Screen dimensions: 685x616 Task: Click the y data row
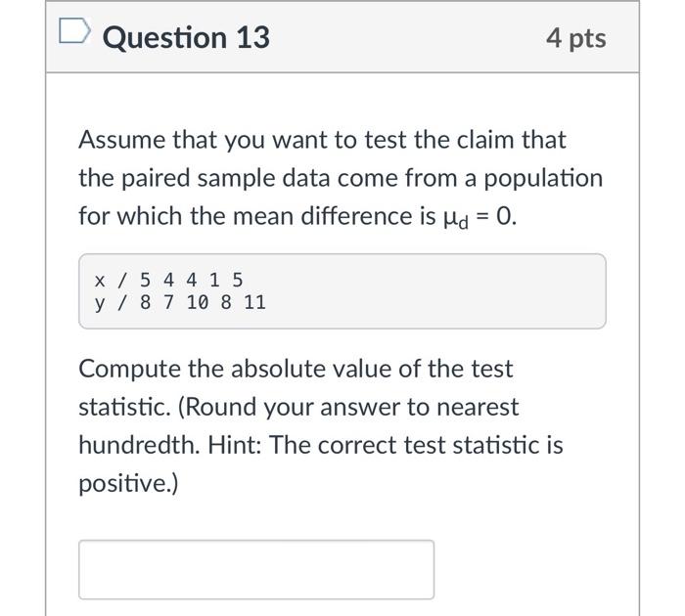coord(180,302)
